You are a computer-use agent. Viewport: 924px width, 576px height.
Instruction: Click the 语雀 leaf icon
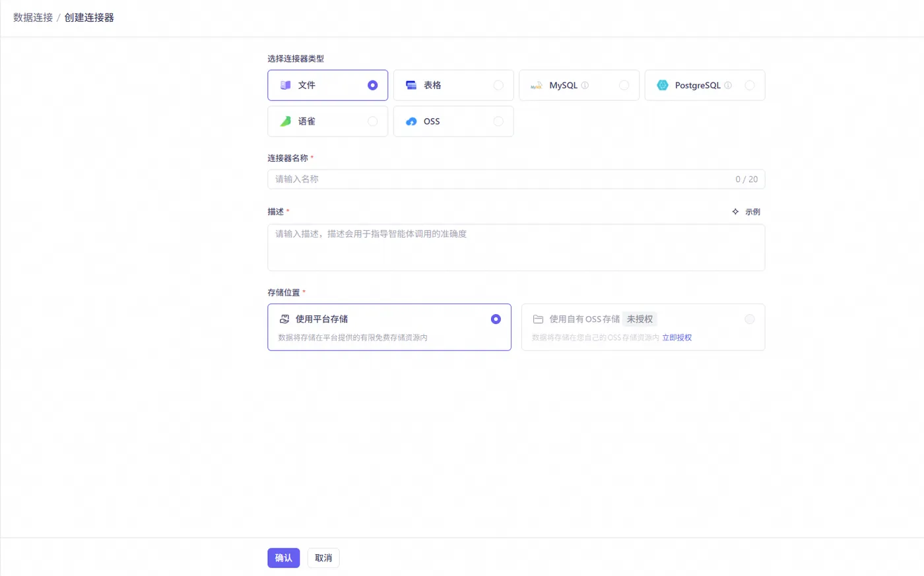point(285,121)
